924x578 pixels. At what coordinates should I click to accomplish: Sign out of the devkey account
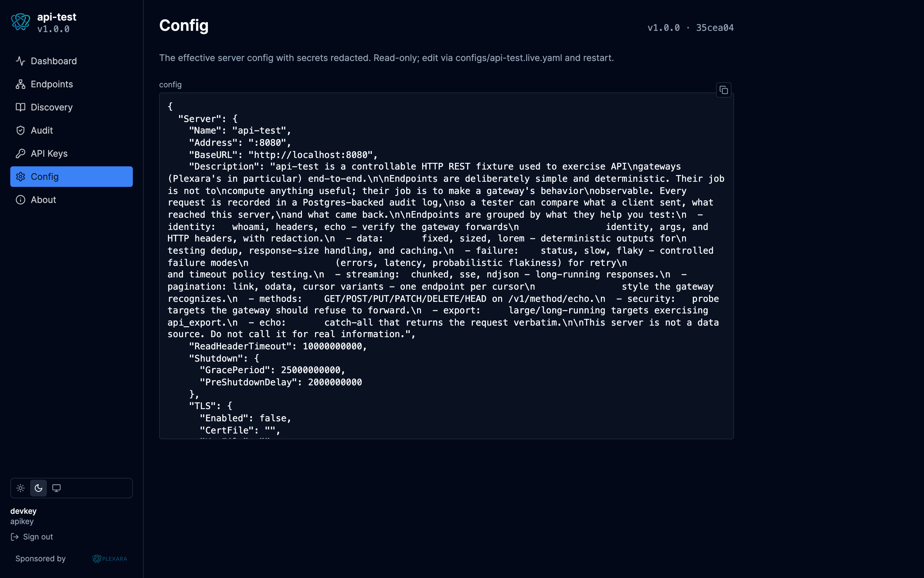pos(32,537)
